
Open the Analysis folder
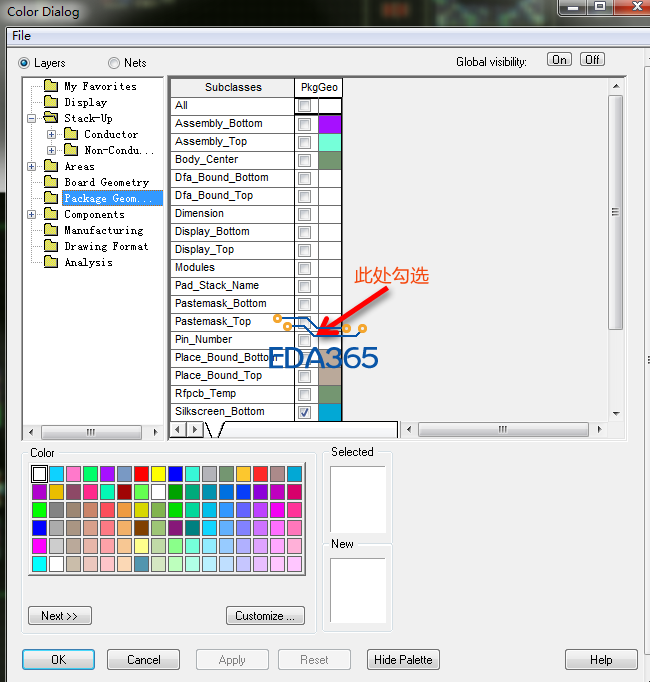click(x=88, y=262)
